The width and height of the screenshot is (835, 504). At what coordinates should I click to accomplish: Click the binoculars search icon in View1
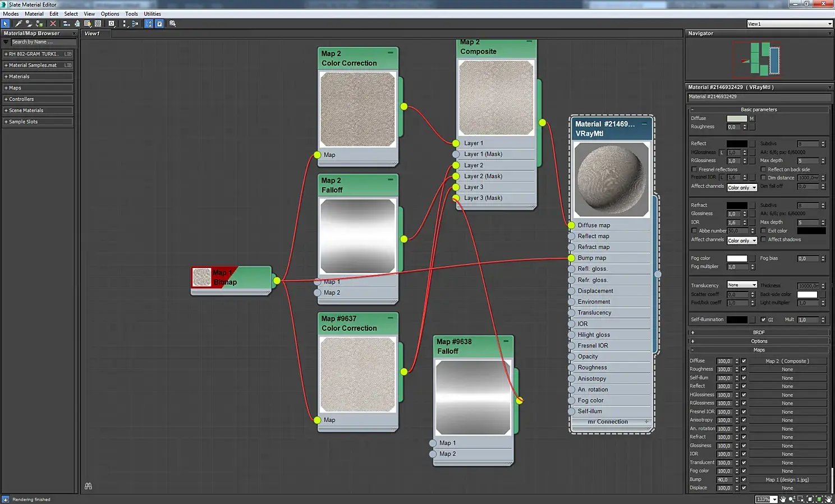[88, 486]
